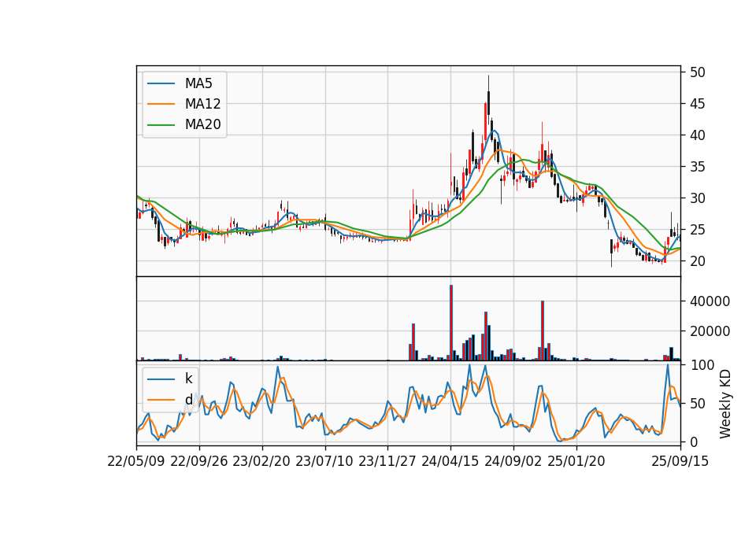
Task: Click the 25/09/15 date tick label
Action: point(680,461)
